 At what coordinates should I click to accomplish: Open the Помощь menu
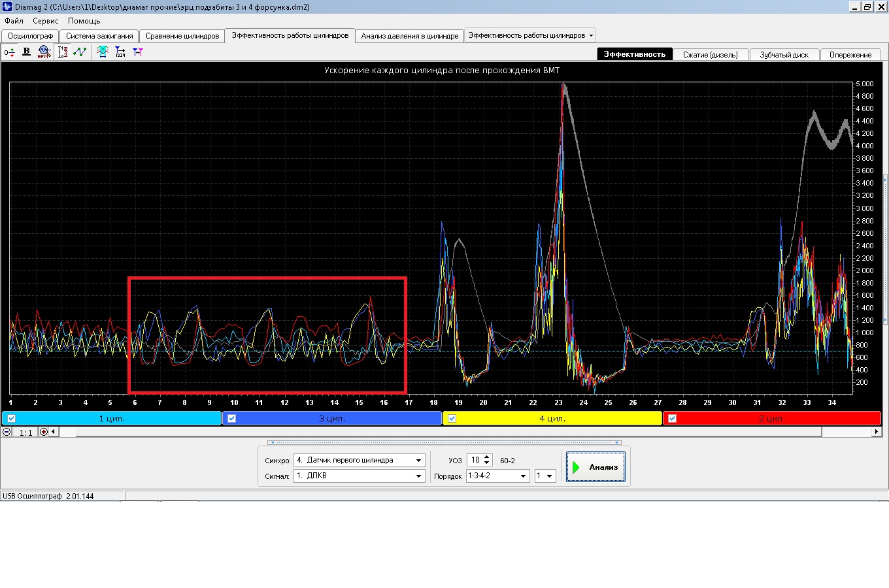coord(84,21)
